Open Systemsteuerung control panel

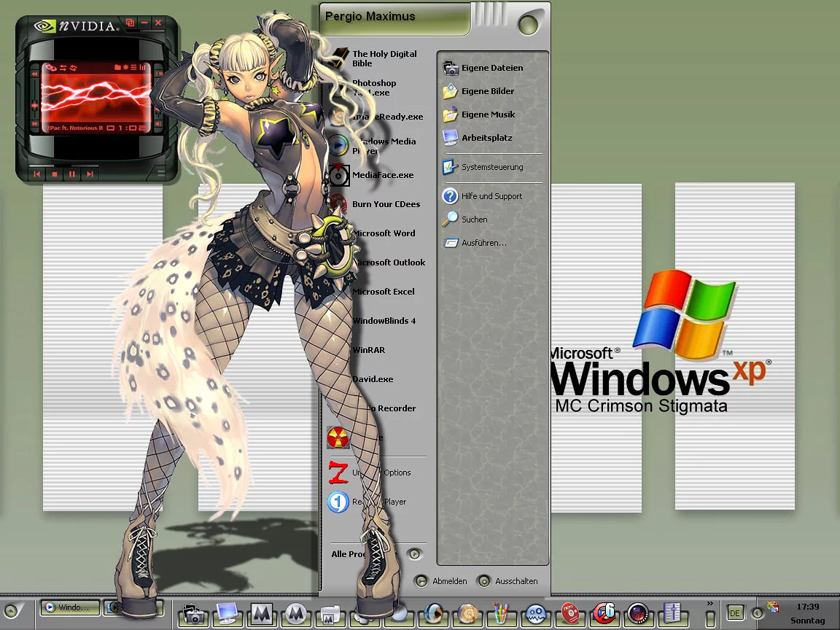tap(491, 167)
